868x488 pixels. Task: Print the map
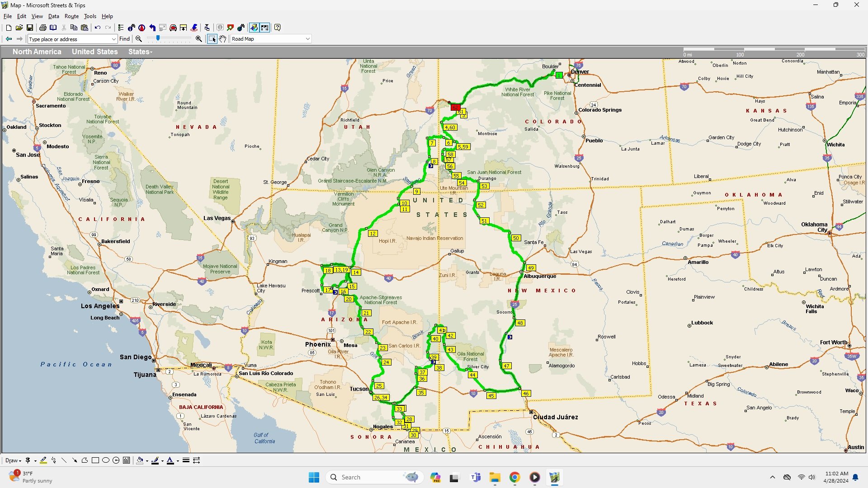[x=42, y=28]
